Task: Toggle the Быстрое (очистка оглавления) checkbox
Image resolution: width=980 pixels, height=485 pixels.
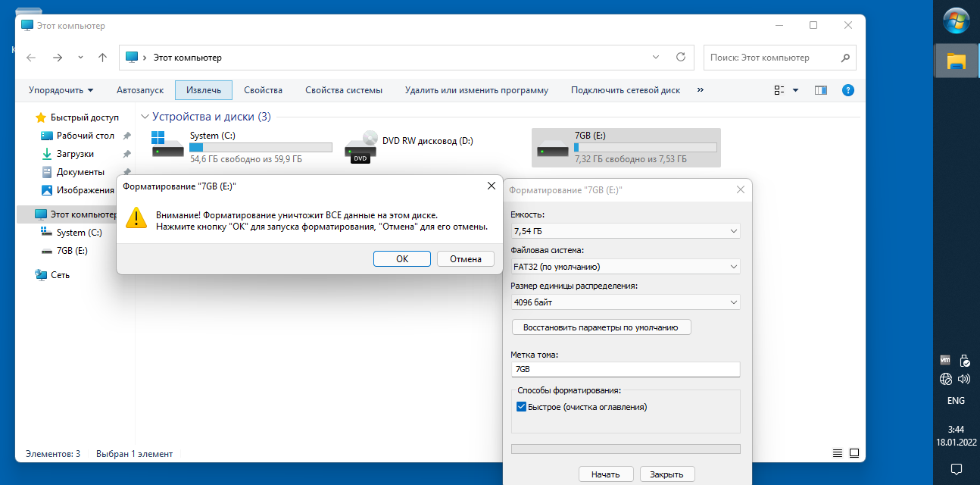Action: (x=521, y=407)
